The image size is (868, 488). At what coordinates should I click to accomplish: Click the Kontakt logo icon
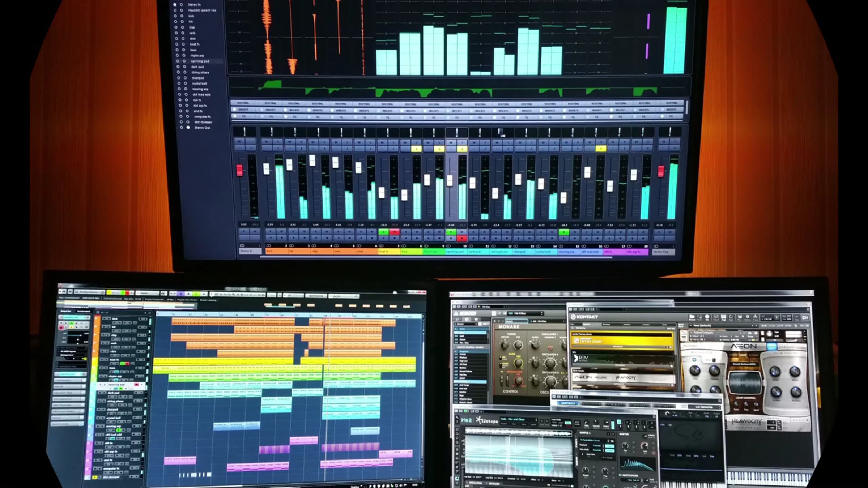573,317
